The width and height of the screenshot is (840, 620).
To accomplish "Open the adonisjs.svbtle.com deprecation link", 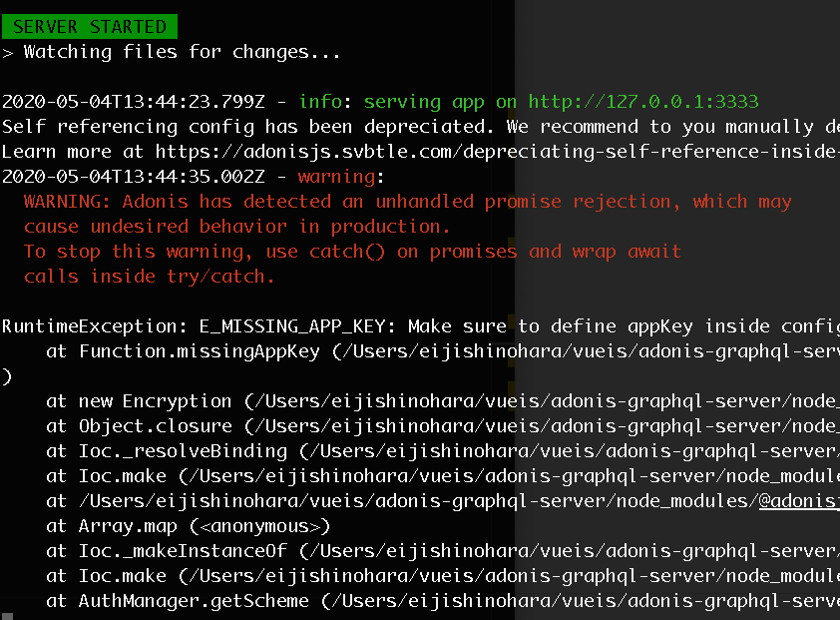I will 497,152.
